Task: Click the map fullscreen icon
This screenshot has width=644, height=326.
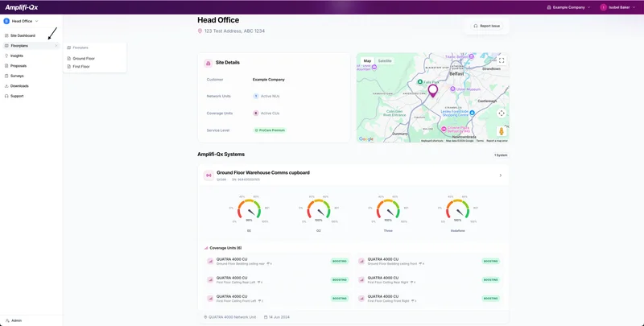Action: [x=501, y=60]
